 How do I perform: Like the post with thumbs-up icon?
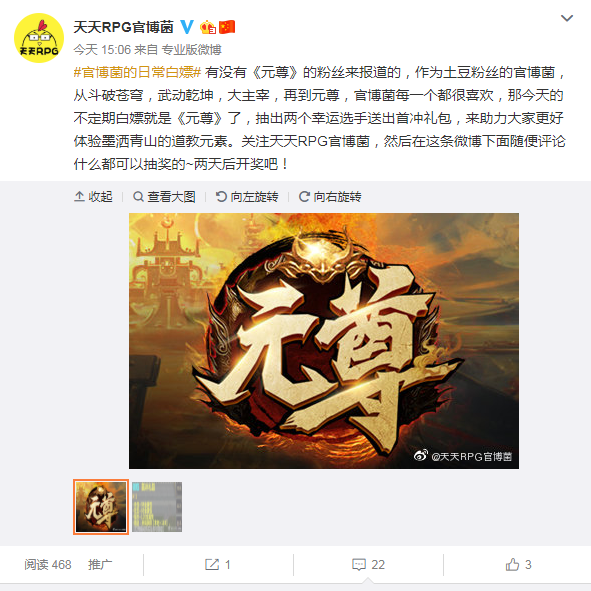point(512,565)
